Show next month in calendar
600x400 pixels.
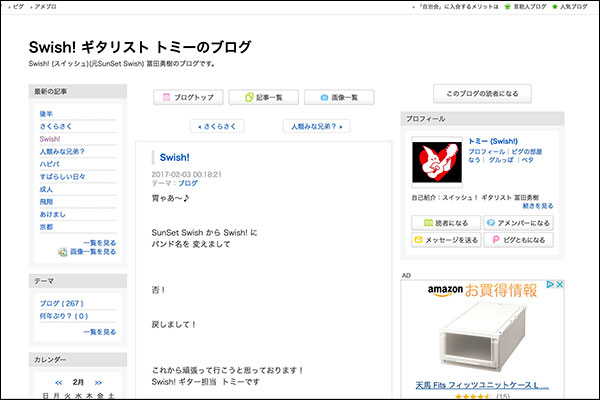point(98,382)
